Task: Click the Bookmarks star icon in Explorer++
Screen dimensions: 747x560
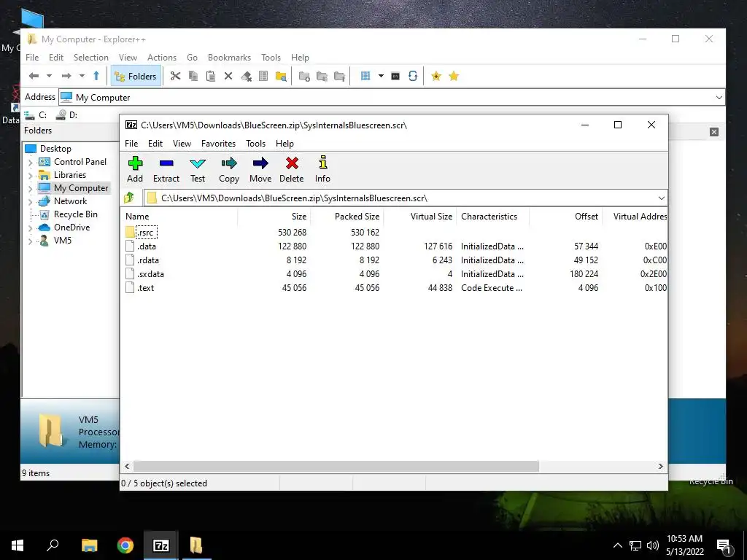Action: pos(454,76)
